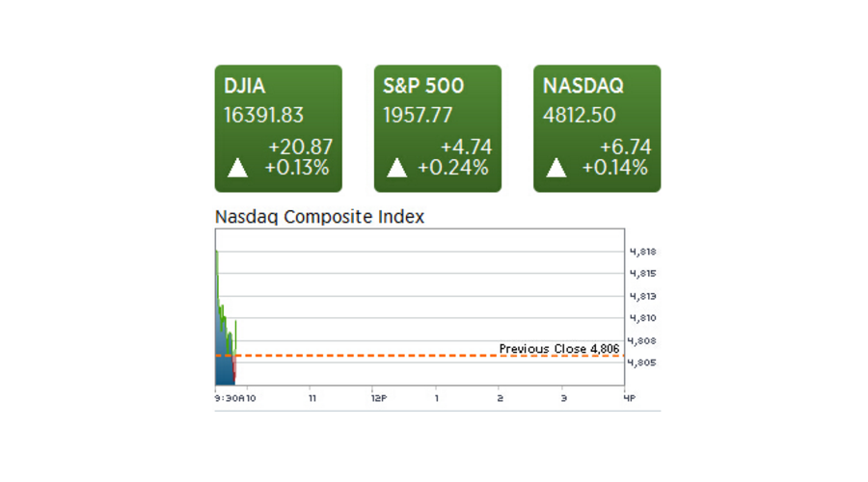Click the NASDAQ up arrow icon
This screenshot has height=482, width=868.
(x=556, y=169)
